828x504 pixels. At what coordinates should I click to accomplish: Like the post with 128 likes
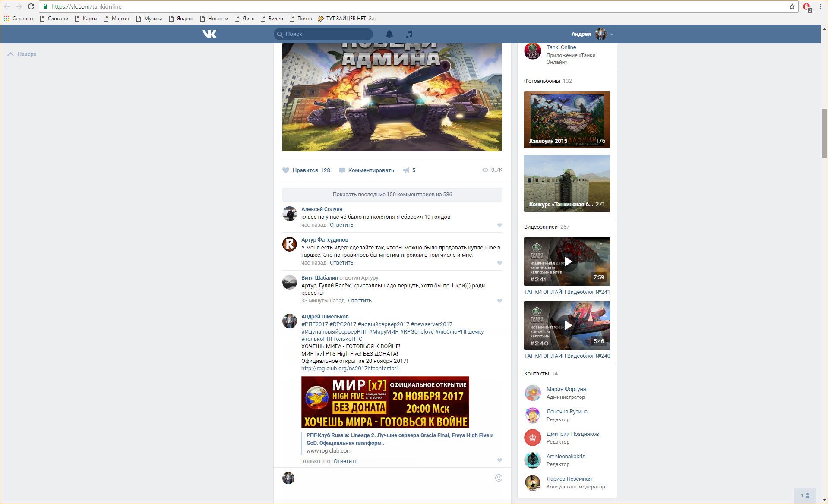306,170
